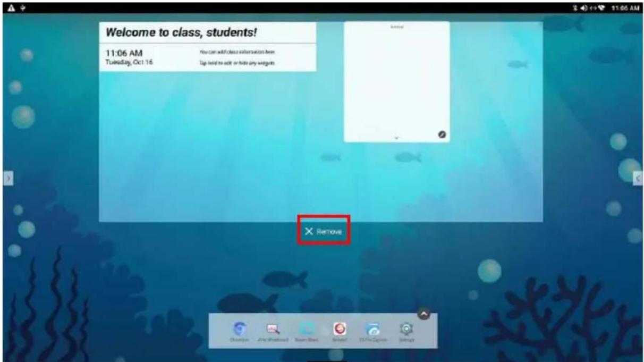Click the "Tap-hold to edit or hide any widgets" text

click(237, 63)
